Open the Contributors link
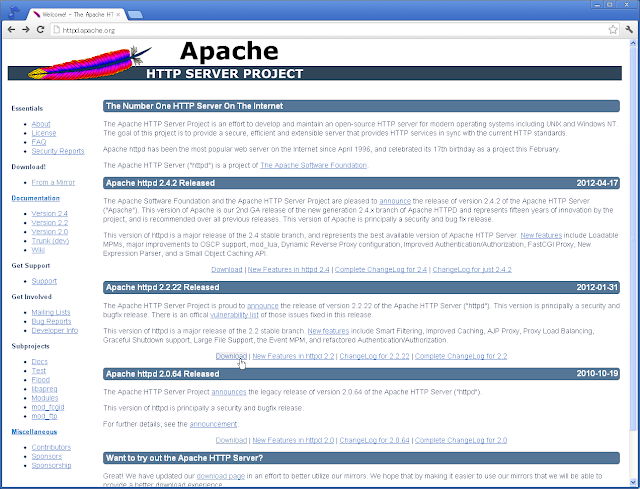This screenshot has width=640, height=489. click(51, 447)
